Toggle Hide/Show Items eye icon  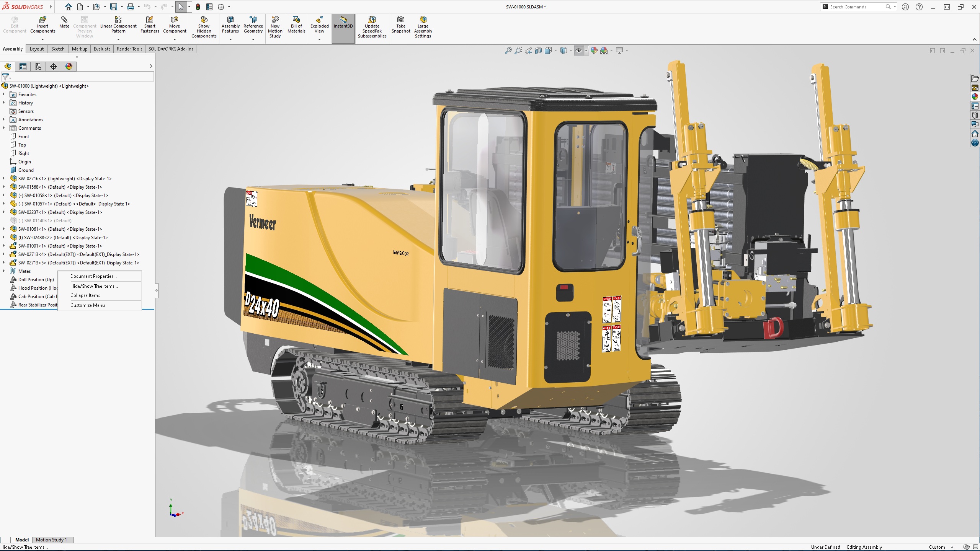[x=578, y=51]
